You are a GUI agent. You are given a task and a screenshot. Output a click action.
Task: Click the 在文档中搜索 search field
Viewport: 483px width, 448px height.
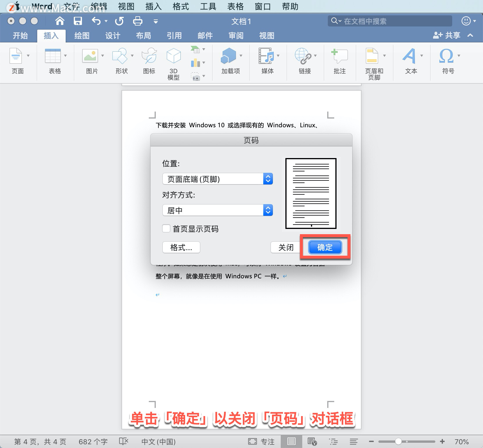pyautogui.click(x=390, y=21)
